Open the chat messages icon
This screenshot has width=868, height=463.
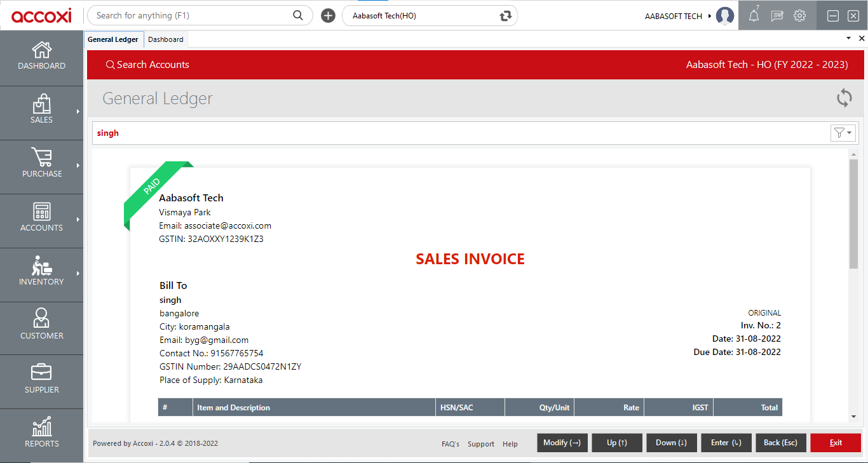point(777,16)
